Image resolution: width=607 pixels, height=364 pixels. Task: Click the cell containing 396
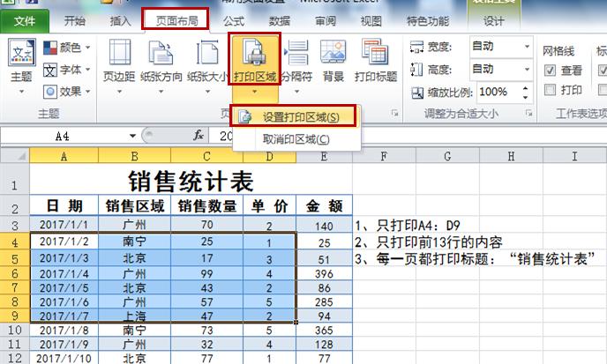coord(324,273)
